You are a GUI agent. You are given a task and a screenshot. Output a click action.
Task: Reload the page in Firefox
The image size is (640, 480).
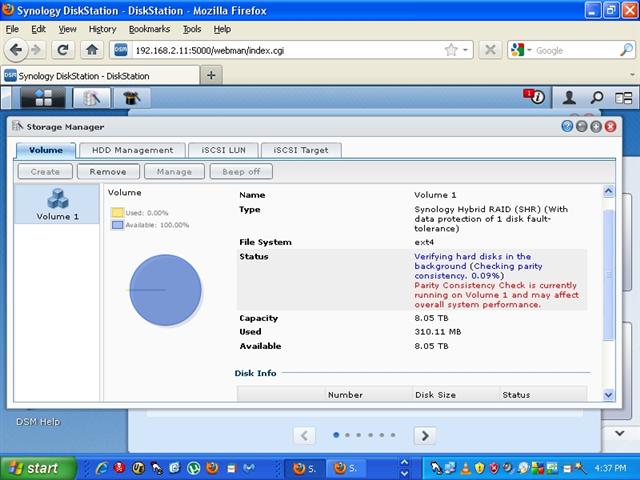[63, 50]
